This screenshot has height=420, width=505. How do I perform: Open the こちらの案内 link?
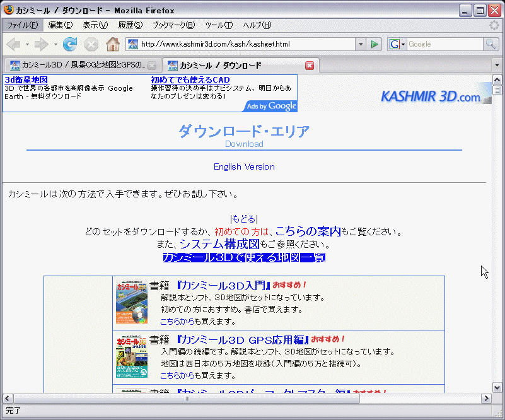pyautogui.click(x=308, y=231)
